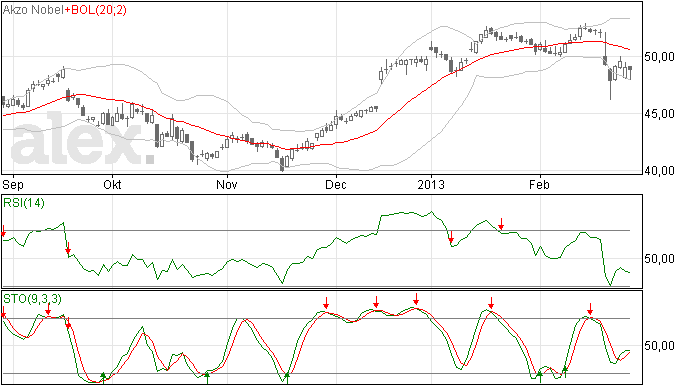Select the 50,00 price axis label in main chart
This screenshot has height=387, width=690.
click(x=659, y=57)
